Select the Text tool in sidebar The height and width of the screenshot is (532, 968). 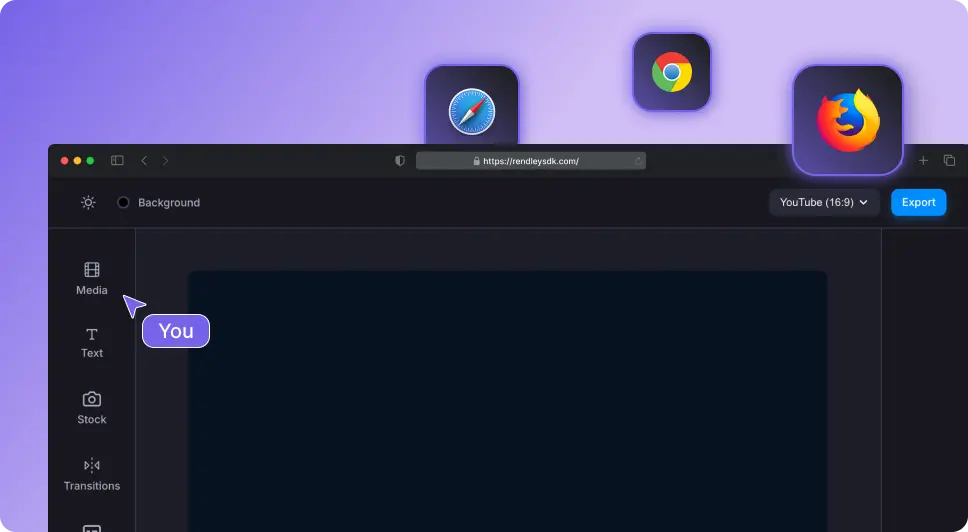coord(92,342)
